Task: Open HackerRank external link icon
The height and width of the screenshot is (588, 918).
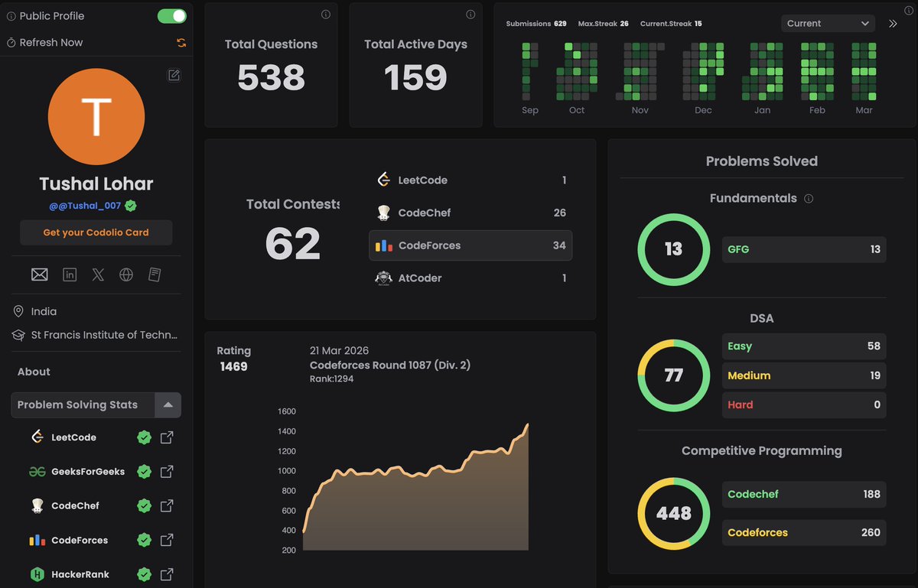Action: click(167, 574)
